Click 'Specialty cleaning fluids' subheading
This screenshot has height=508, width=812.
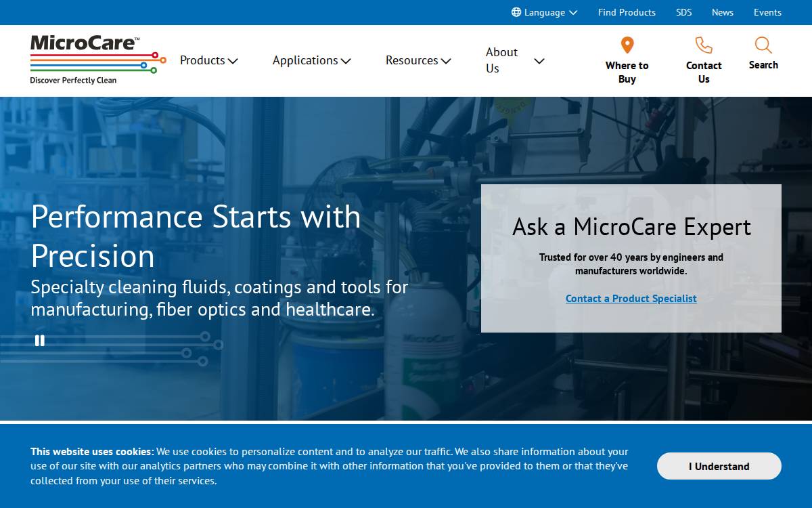tap(219, 298)
